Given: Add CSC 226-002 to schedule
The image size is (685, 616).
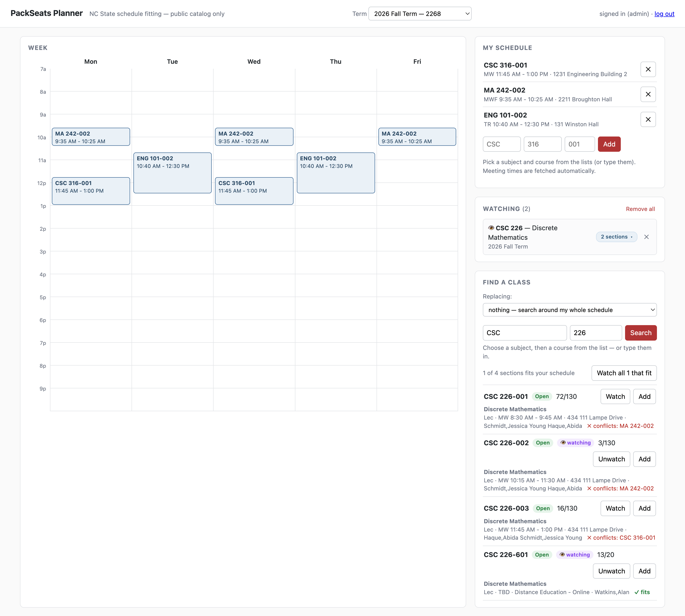Looking at the screenshot, I should coord(644,459).
